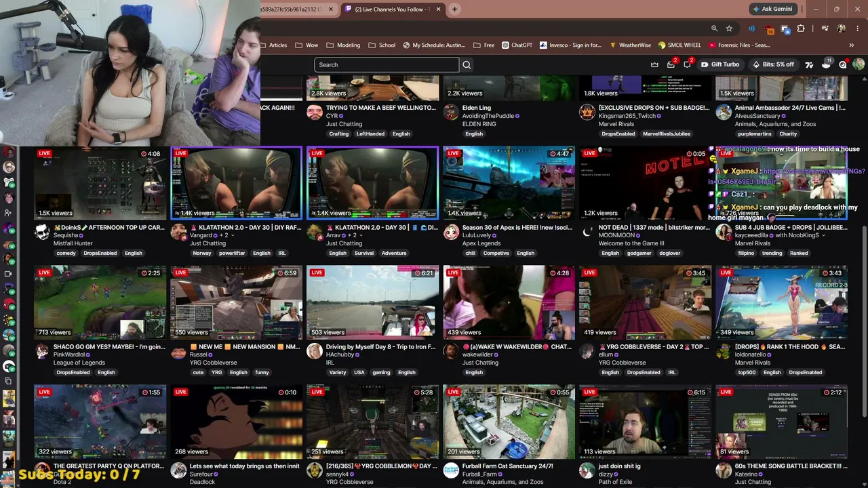Open the Chrome extensions puzzle icon
Viewport: 868px width, 488px height.
pos(801,28)
